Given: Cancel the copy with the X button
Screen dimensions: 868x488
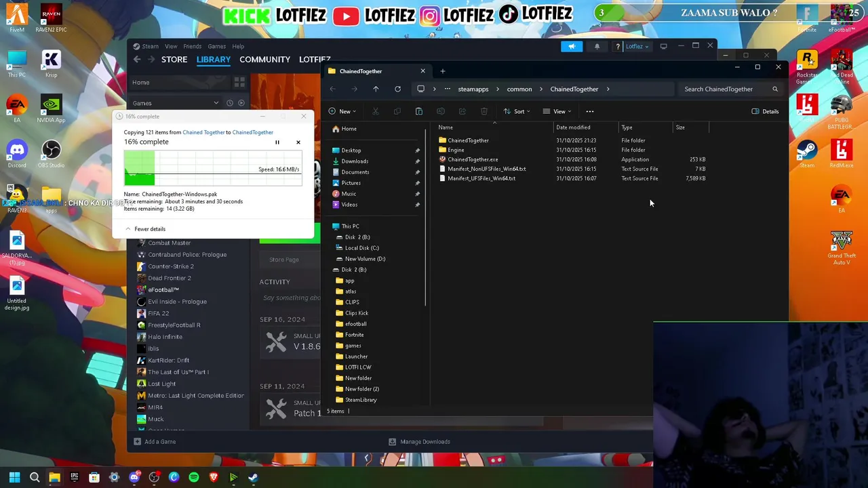Looking at the screenshot, I should [298, 142].
